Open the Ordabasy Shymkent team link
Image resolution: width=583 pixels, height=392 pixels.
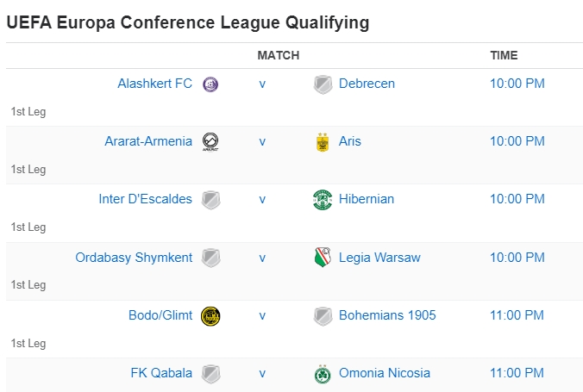pyautogui.click(x=134, y=257)
